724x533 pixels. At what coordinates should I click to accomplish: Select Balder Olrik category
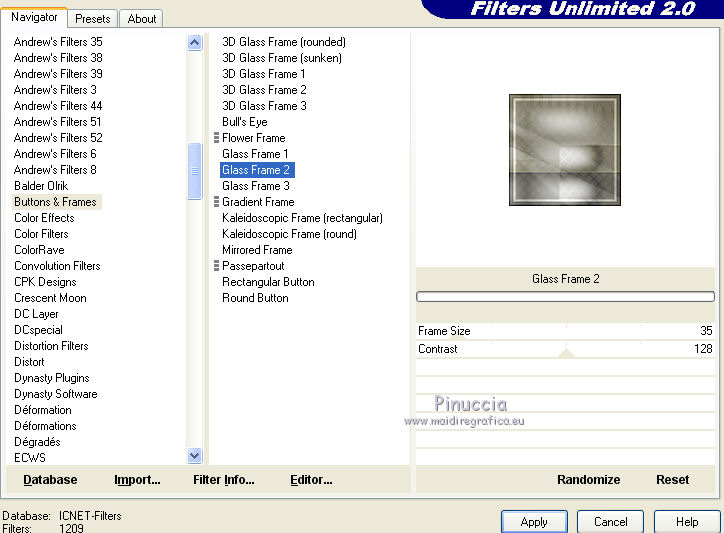coord(41,186)
